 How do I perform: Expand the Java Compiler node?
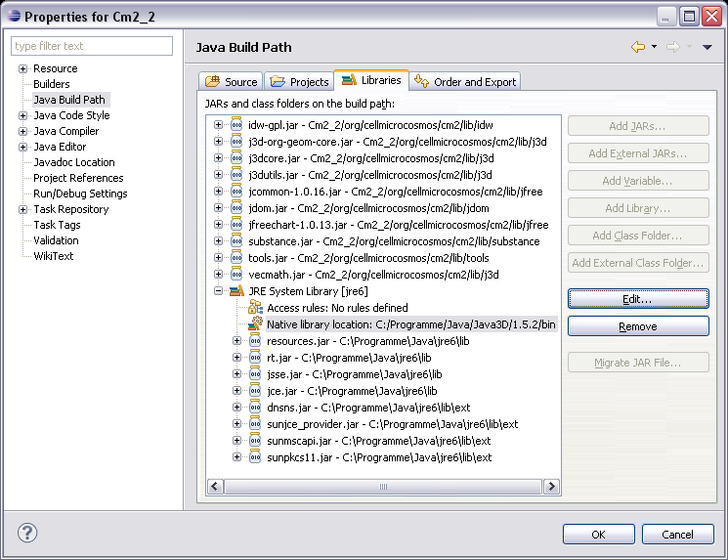22,131
